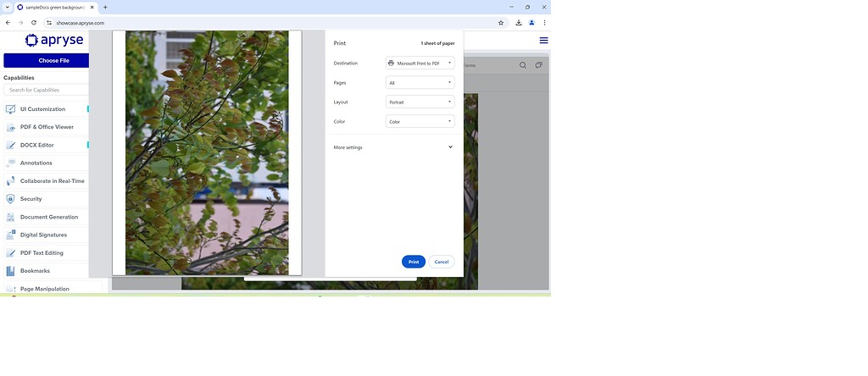Expand More settings section
Viewport: 868px width, 376px height.
[x=393, y=147]
